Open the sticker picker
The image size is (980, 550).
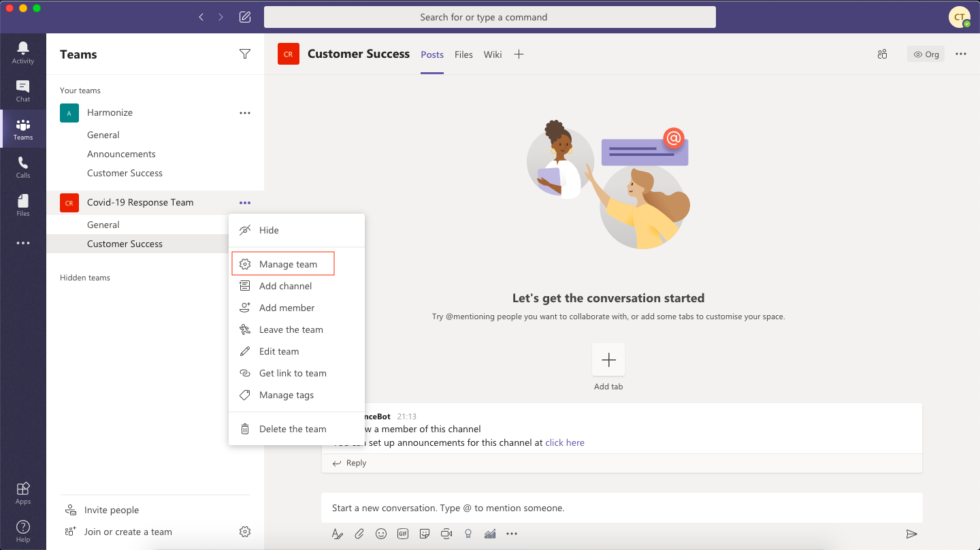pyautogui.click(x=425, y=534)
